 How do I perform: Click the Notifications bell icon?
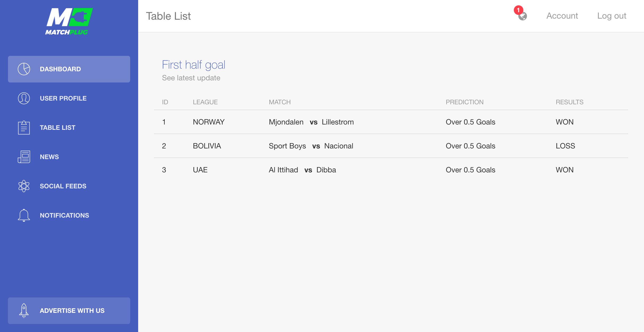tap(24, 215)
